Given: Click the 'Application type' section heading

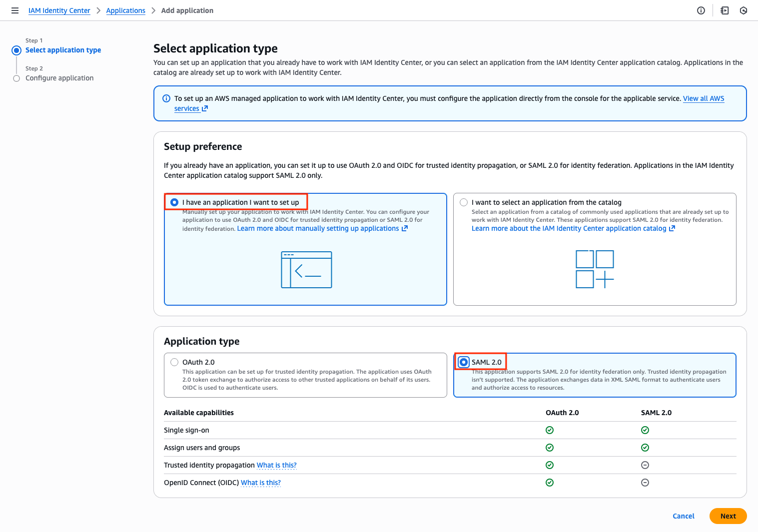Looking at the screenshot, I should tap(202, 341).
